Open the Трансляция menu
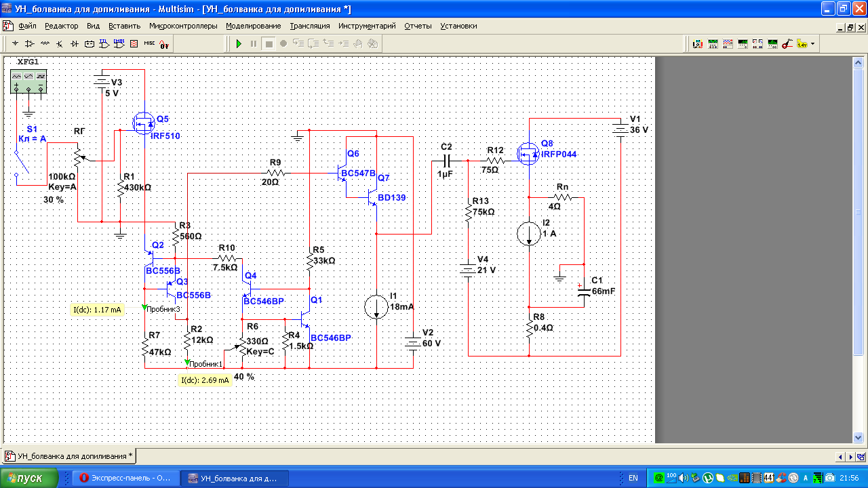 (x=310, y=26)
